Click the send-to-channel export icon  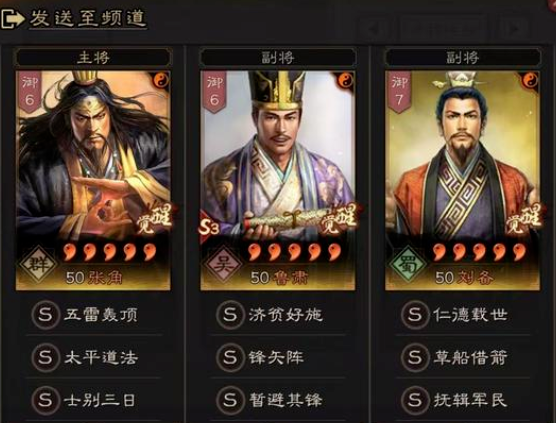(x=13, y=18)
